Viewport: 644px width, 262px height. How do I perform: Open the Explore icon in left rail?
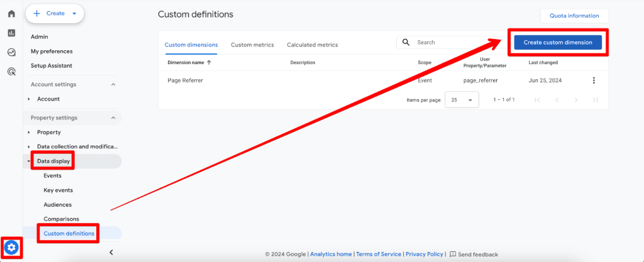(11, 52)
